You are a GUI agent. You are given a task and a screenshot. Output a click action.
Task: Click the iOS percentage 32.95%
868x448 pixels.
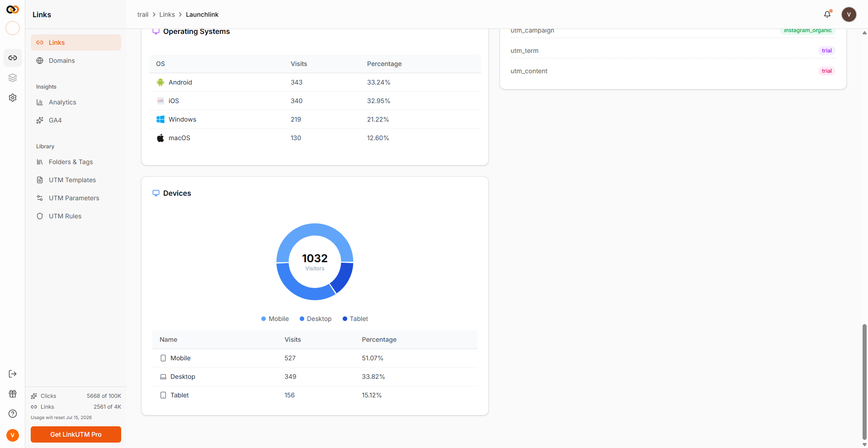click(379, 101)
